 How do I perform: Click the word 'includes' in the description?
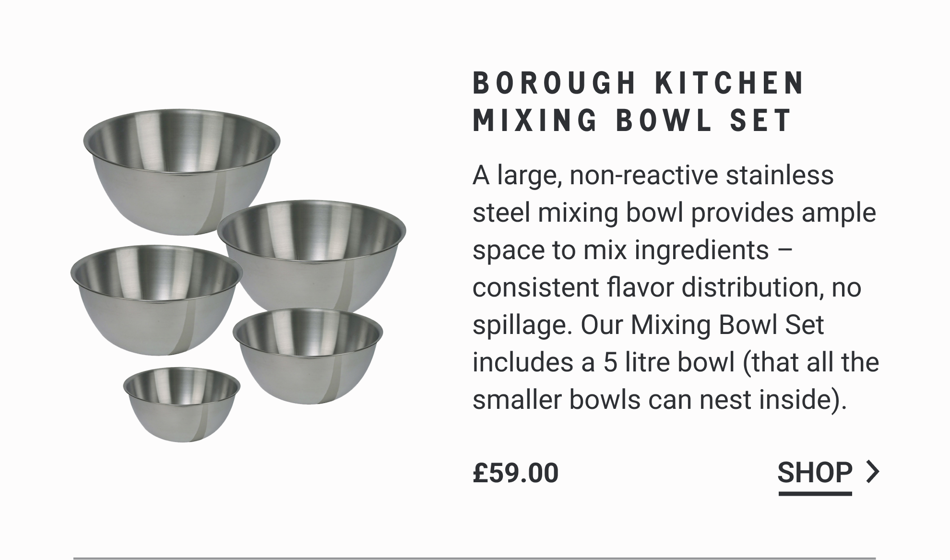[x=522, y=362]
